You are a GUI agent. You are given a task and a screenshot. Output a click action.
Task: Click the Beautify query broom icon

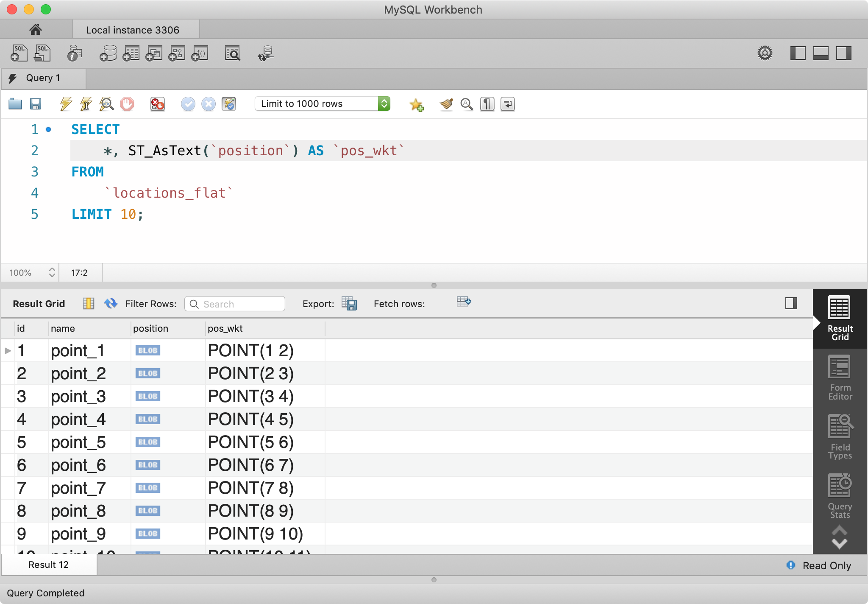[446, 104]
